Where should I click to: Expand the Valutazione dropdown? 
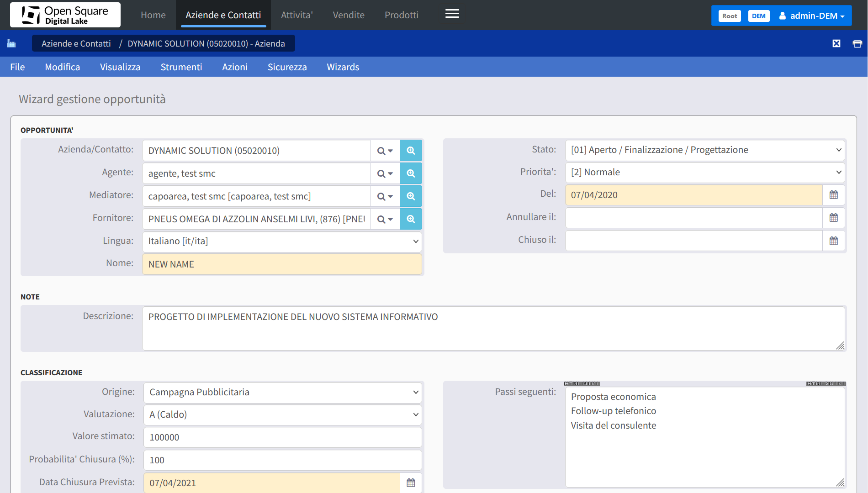283,415
